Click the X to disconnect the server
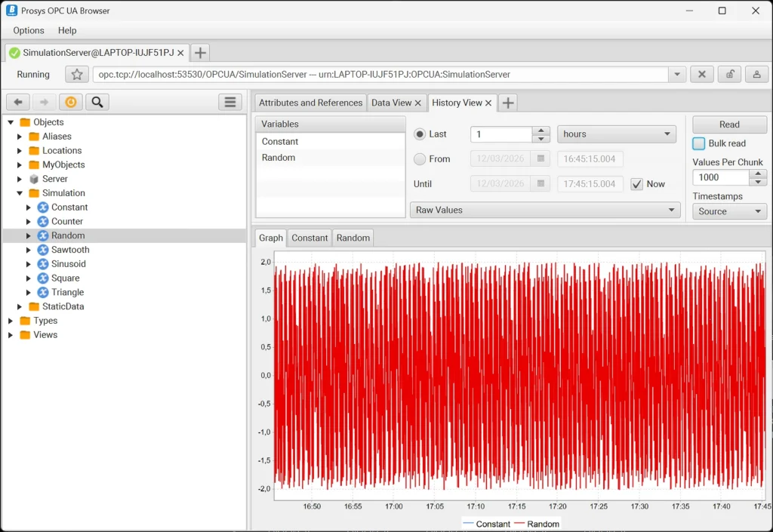Image resolution: width=773 pixels, height=532 pixels. pyautogui.click(x=702, y=74)
